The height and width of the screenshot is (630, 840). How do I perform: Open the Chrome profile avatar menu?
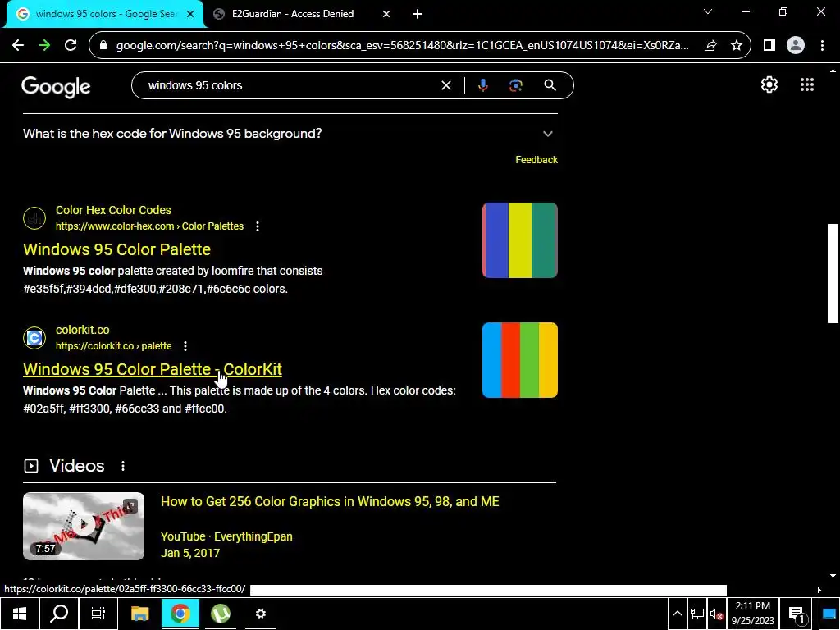(796, 46)
